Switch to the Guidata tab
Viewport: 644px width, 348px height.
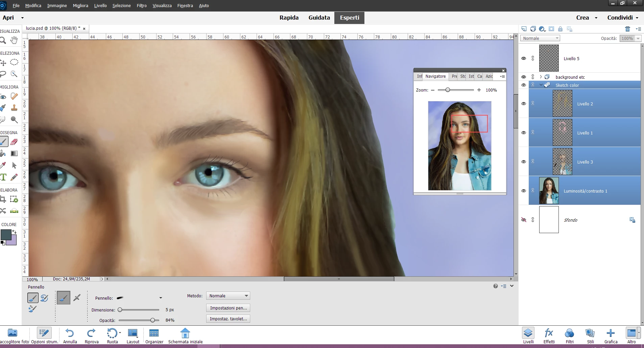tap(319, 18)
